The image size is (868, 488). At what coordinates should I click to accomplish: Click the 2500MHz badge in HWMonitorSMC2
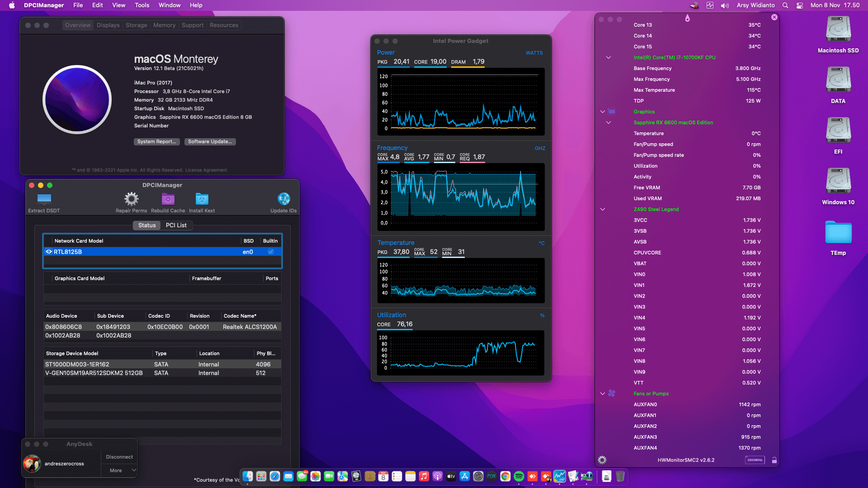click(x=755, y=460)
